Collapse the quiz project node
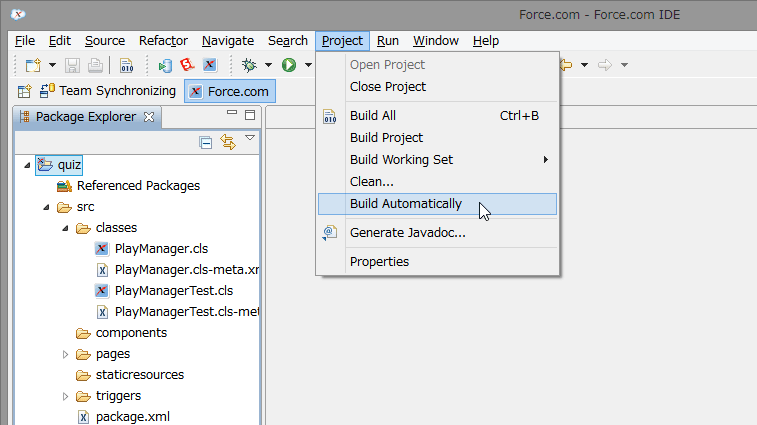The height and width of the screenshot is (425, 757). coord(27,165)
